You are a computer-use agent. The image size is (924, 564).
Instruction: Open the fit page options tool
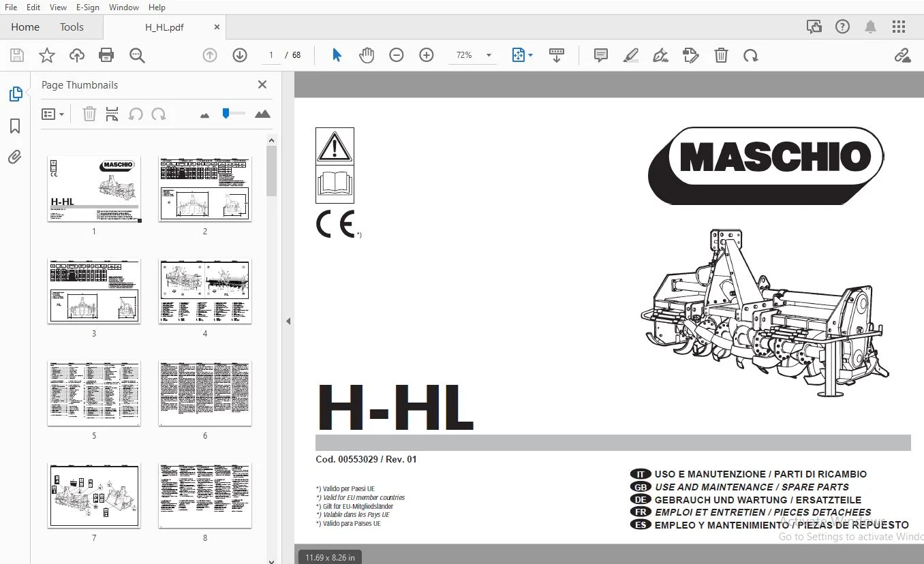click(x=523, y=56)
